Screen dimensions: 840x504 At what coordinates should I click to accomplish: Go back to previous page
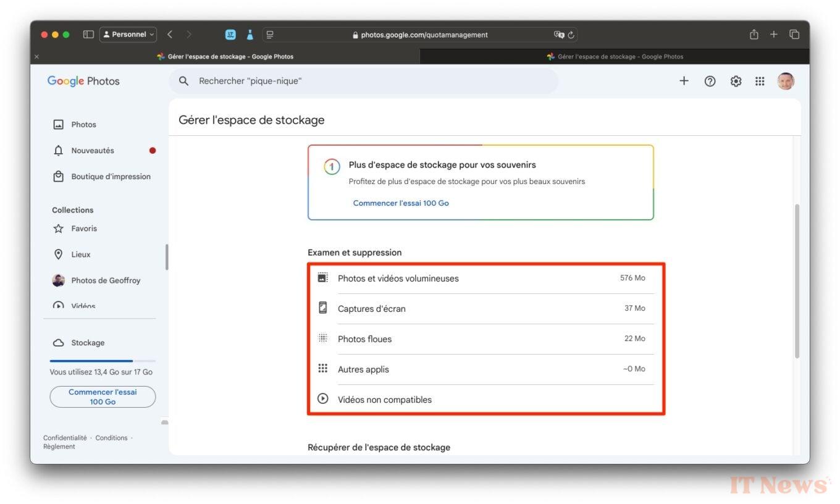click(170, 35)
